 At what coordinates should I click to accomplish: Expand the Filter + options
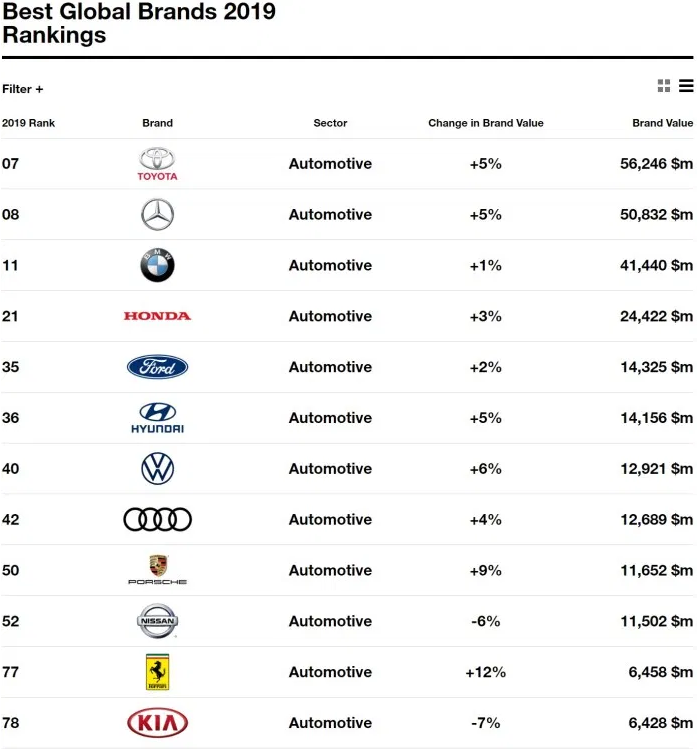pos(23,89)
